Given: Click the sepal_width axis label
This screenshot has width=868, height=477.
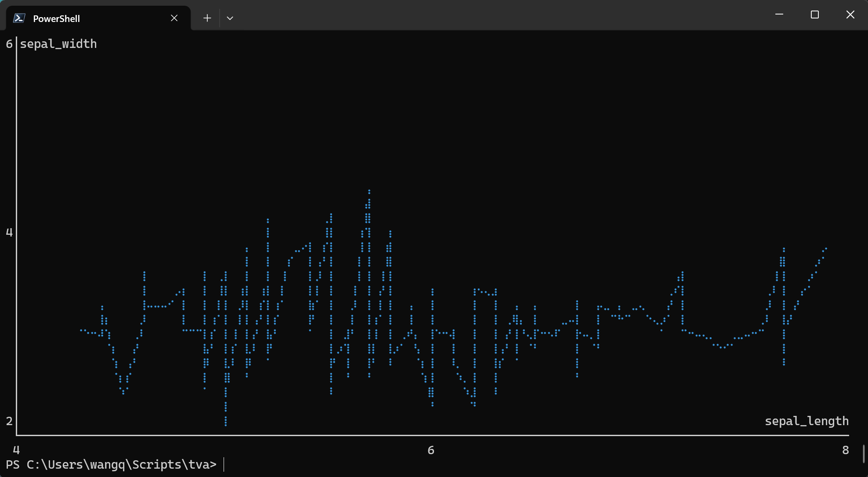Looking at the screenshot, I should pos(58,44).
